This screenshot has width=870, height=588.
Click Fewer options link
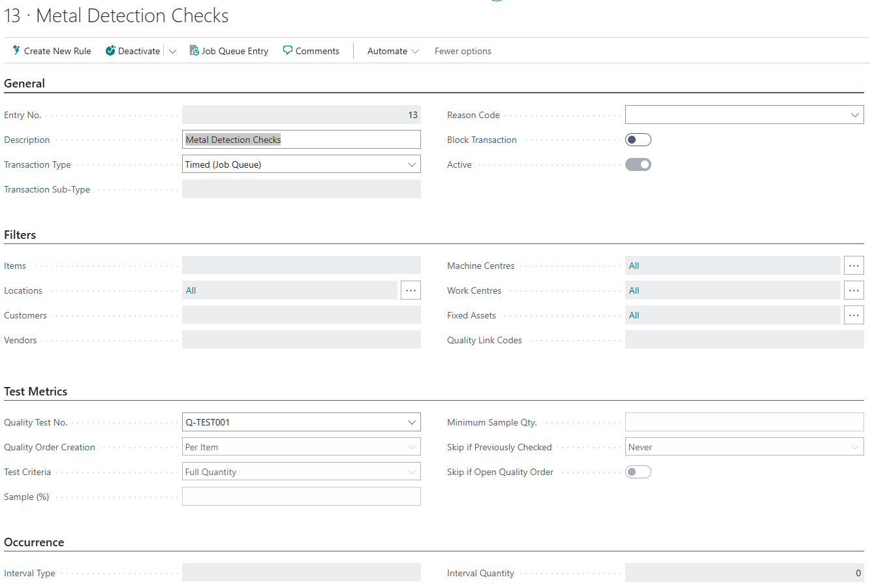click(x=463, y=51)
